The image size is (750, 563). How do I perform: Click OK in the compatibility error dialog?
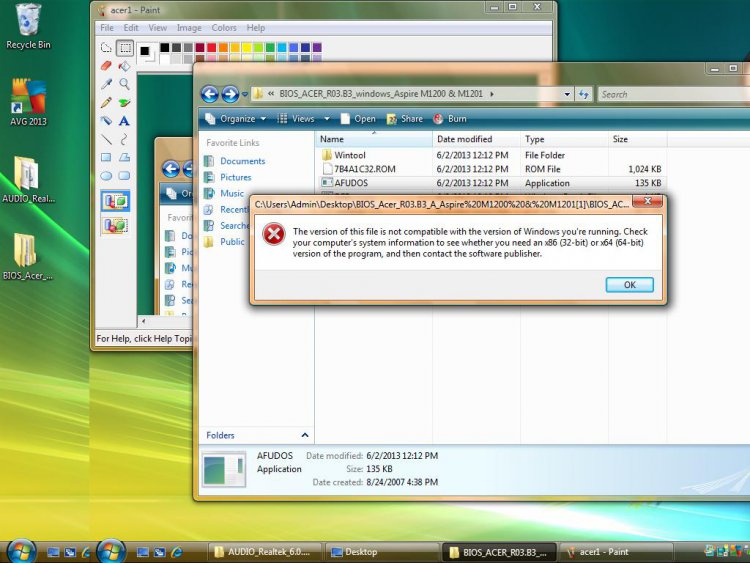[629, 285]
